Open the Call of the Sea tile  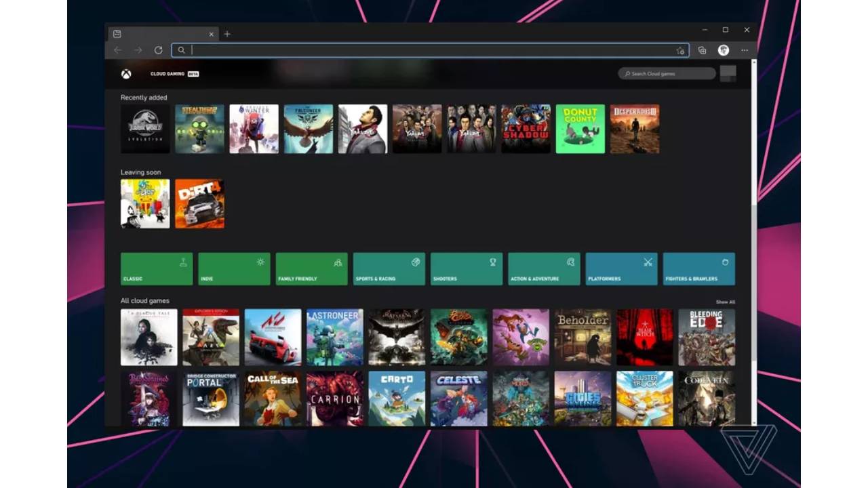tap(273, 399)
